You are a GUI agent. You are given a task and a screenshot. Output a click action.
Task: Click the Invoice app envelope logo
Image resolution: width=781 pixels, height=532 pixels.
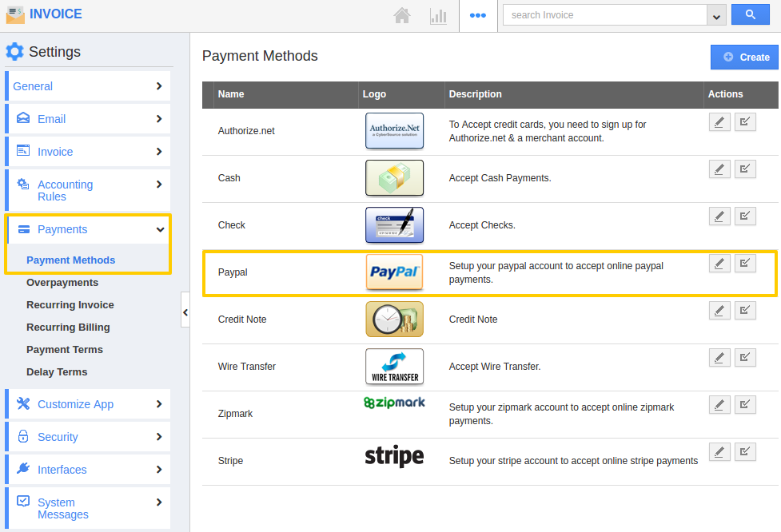[x=15, y=15]
